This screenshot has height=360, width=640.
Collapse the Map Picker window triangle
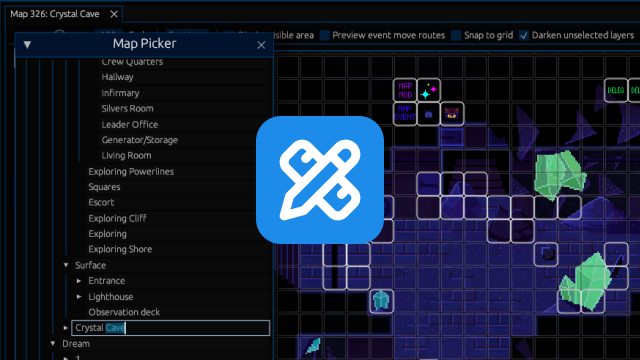(27, 44)
